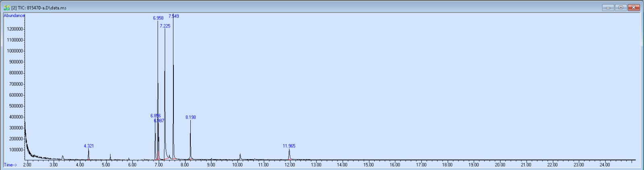The width and height of the screenshot is (644, 170).
Task: Click the Abundance y-axis label
Action: tap(14, 16)
